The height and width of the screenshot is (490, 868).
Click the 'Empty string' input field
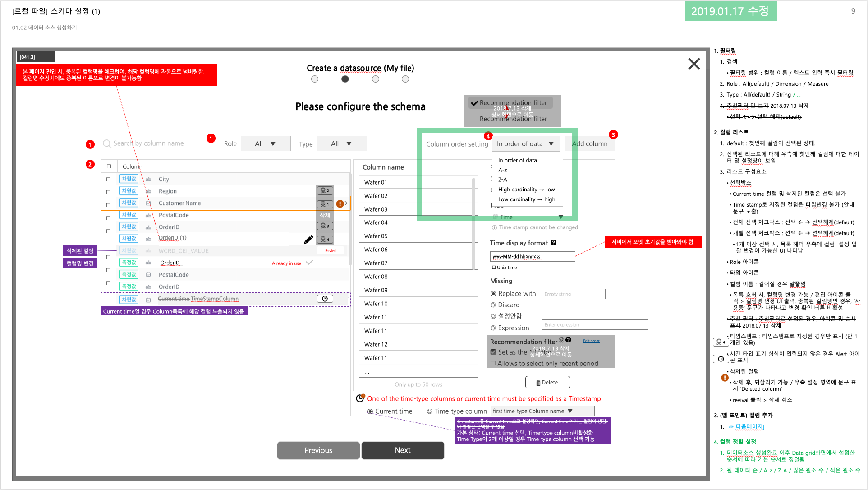point(574,294)
